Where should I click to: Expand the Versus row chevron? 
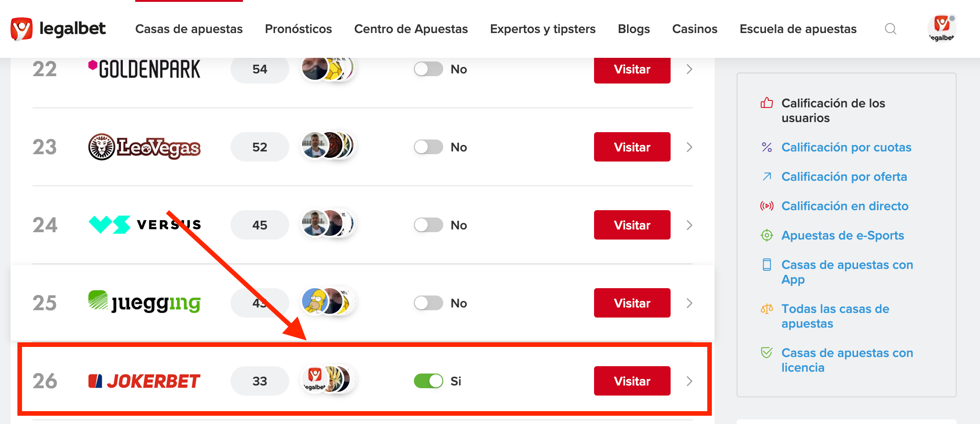click(x=689, y=225)
